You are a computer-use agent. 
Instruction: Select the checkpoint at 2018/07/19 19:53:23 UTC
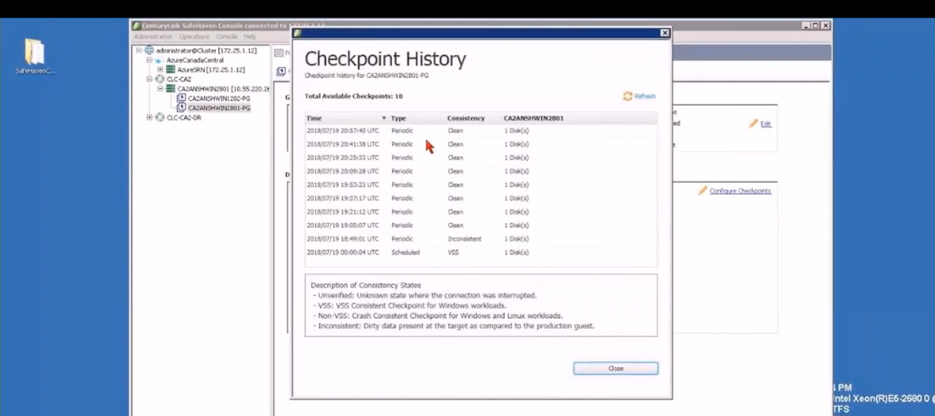click(x=481, y=185)
